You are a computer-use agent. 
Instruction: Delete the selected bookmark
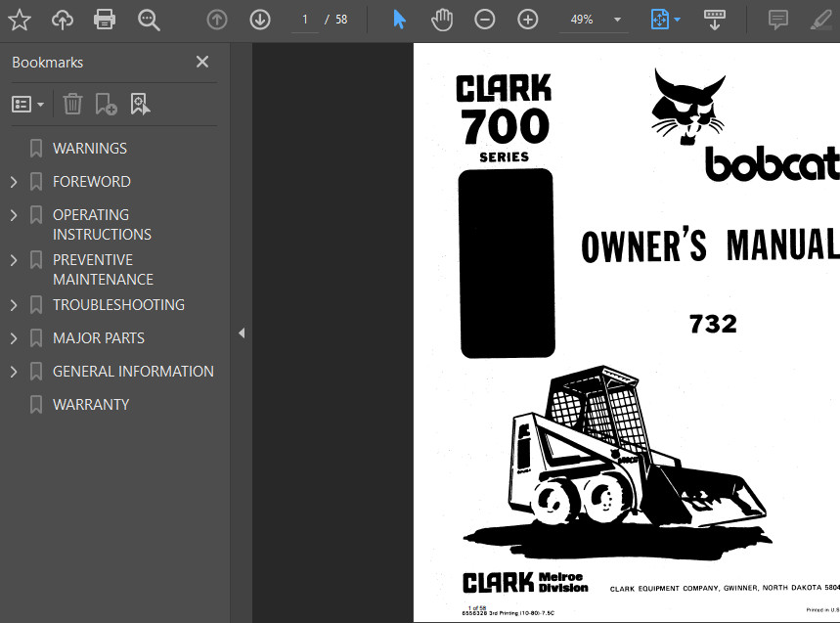point(72,104)
